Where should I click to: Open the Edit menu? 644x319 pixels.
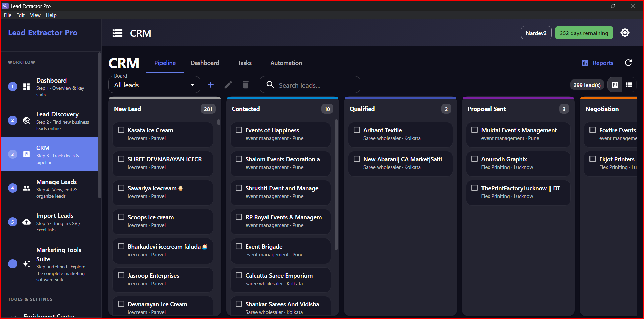pos(20,15)
